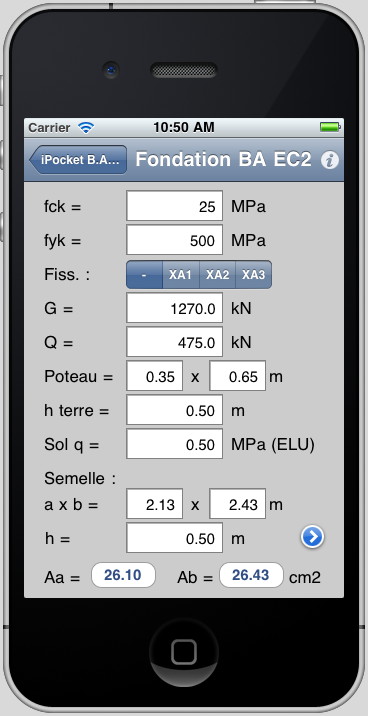Edit the fck value field

pos(174,206)
